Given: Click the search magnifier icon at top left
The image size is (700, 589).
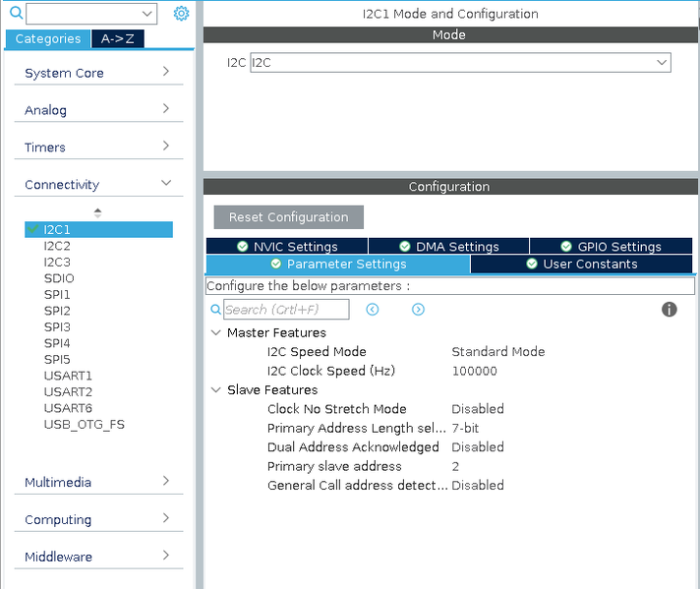Looking at the screenshot, I should [x=15, y=13].
